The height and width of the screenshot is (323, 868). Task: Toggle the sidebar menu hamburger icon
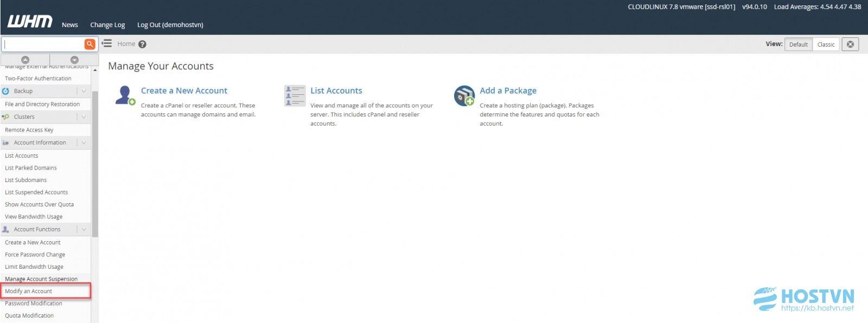pyautogui.click(x=107, y=43)
